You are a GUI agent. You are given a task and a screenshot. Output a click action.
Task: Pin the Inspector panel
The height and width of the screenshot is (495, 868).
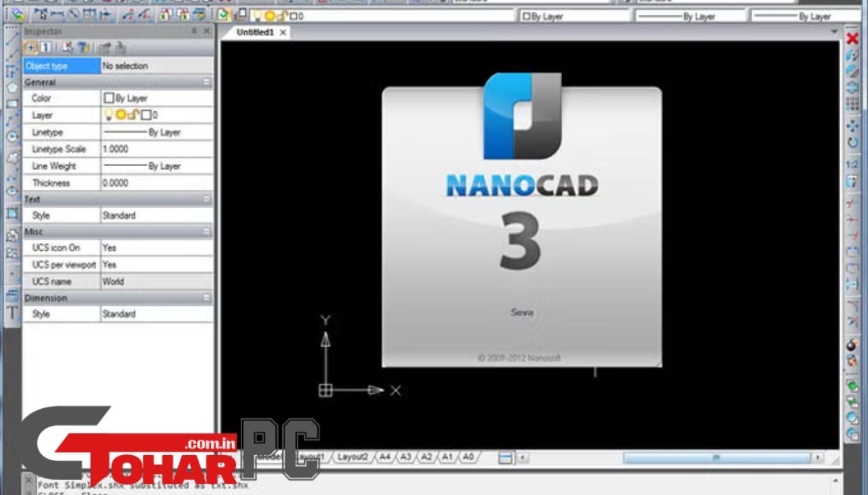(194, 31)
